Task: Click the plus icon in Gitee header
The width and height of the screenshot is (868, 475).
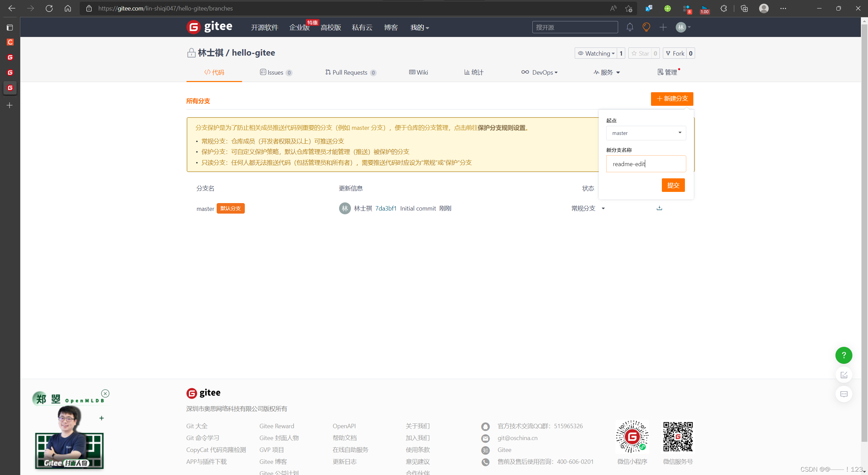Action: pos(663,27)
